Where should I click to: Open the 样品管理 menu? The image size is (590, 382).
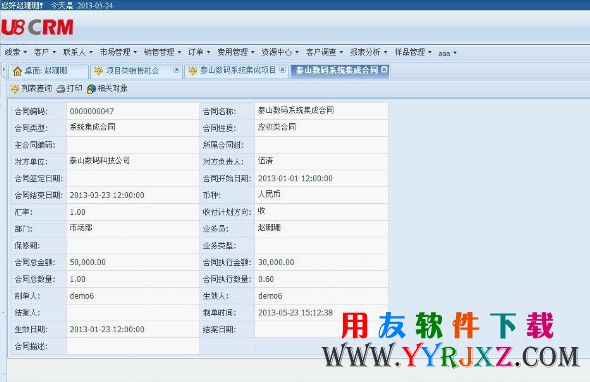coord(413,52)
